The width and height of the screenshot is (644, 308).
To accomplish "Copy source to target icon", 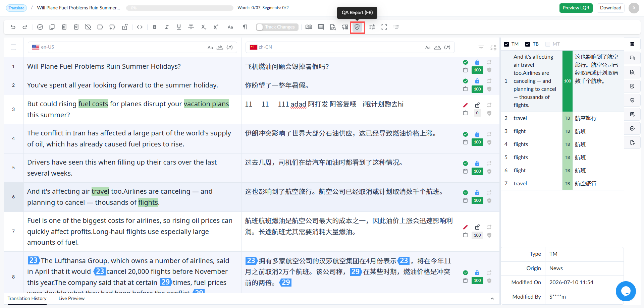I will pyautogui.click(x=52, y=27).
